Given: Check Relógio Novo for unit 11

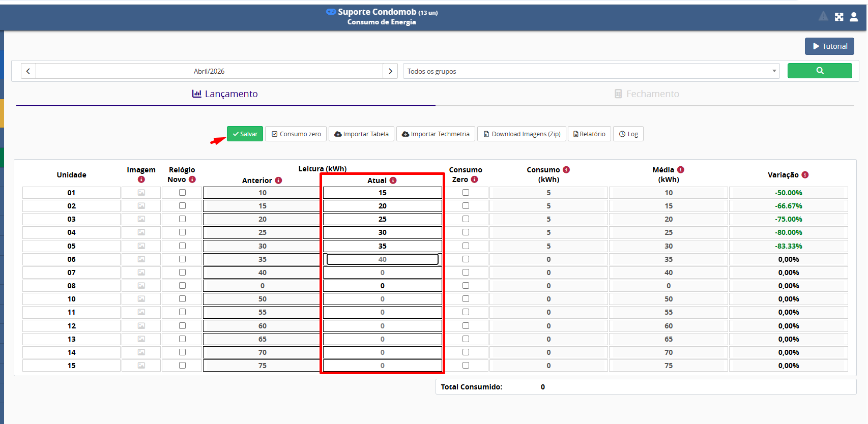Looking at the screenshot, I should pyautogui.click(x=182, y=312).
